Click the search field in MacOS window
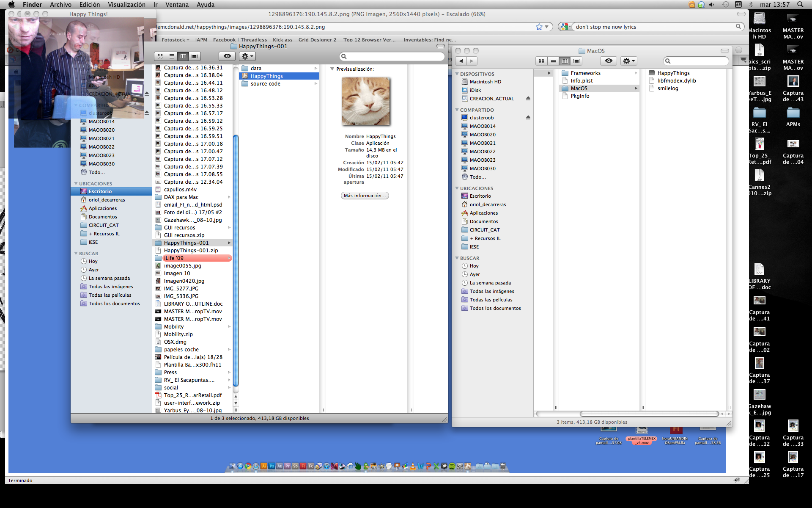Viewport: 812px width, 508px height. tap(699, 61)
